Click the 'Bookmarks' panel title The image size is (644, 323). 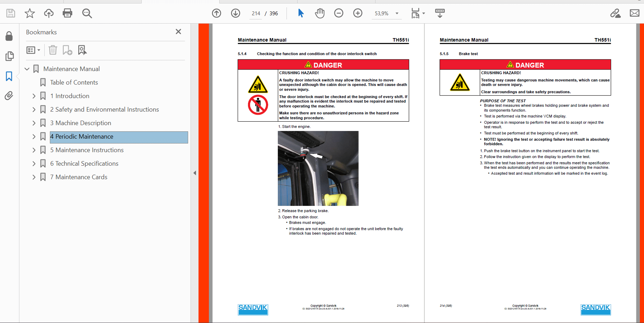(41, 32)
